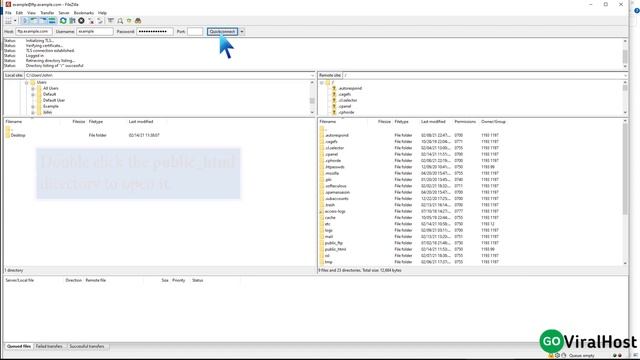This screenshot has width=640, height=360.
Task: Sort remote list by Owner/Group column
Action: click(x=493, y=122)
